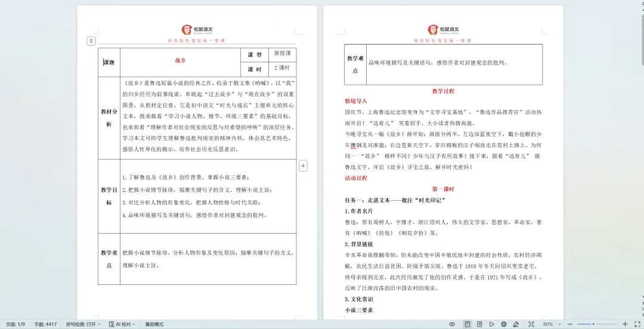Toggle eye-protection mode icon in status bar

[452, 324]
